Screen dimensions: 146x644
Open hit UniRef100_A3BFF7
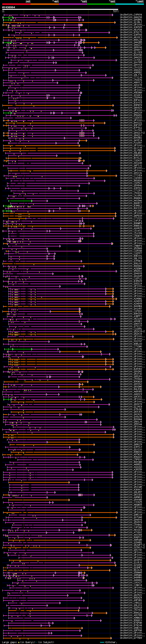tap(131, 316)
